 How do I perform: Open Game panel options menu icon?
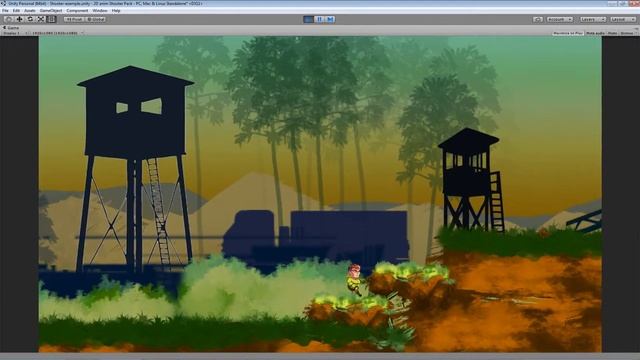tap(636, 28)
